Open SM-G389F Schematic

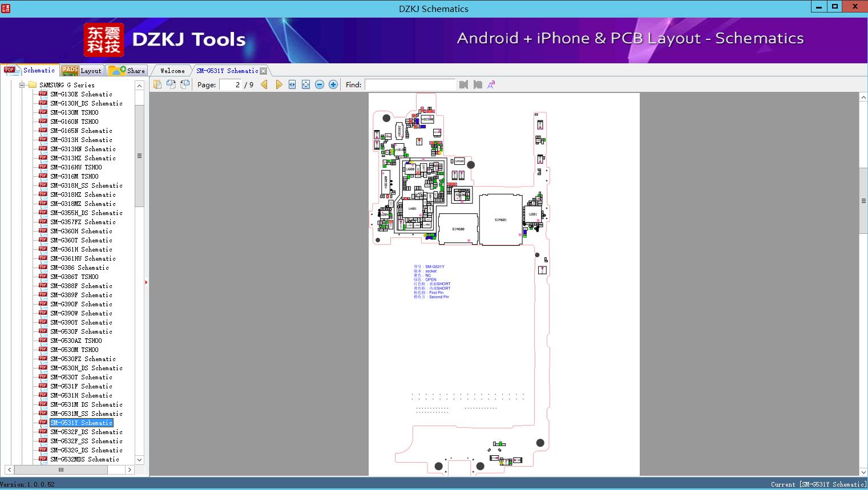81,295
